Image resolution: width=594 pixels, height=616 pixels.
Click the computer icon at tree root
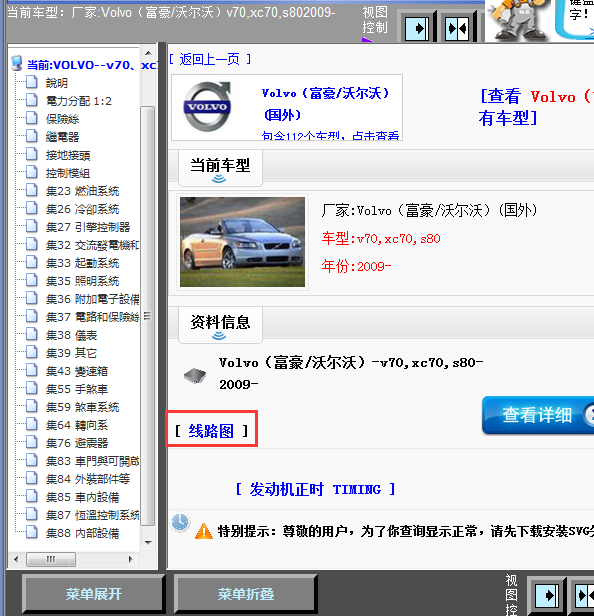(x=17, y=63)
